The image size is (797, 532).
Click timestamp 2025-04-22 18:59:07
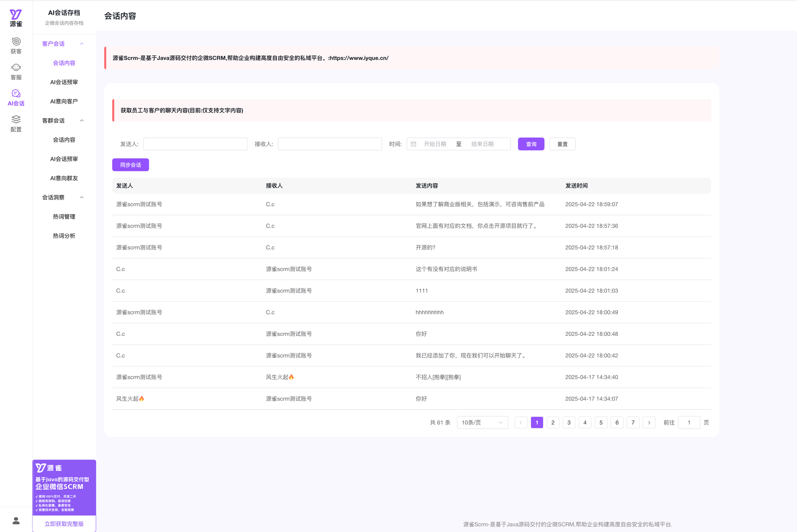[592, 204]
